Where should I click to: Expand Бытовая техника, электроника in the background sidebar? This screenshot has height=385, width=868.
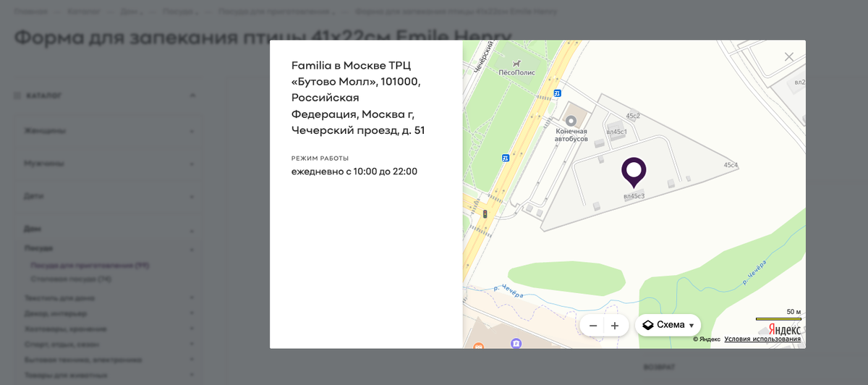[192, 360]
